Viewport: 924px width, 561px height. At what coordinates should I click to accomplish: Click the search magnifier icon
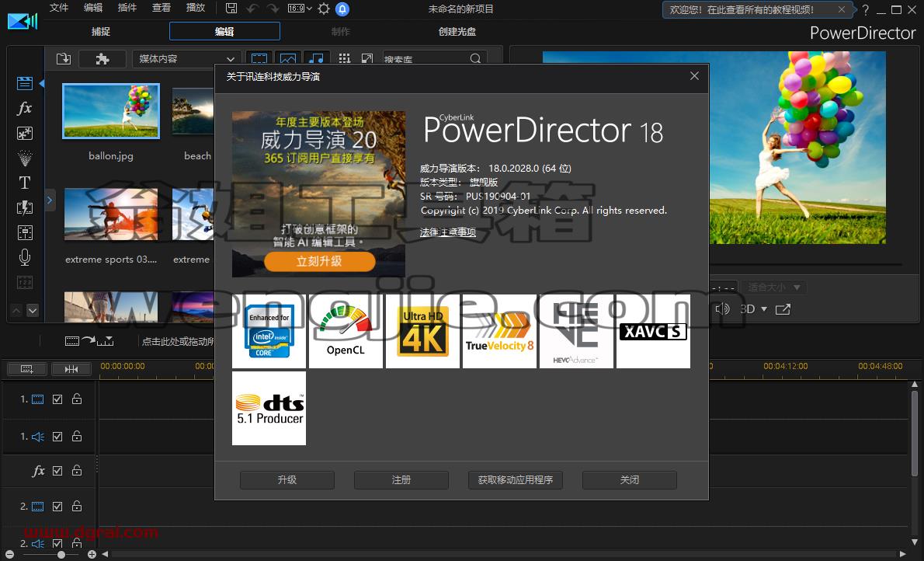pos(475,58)
